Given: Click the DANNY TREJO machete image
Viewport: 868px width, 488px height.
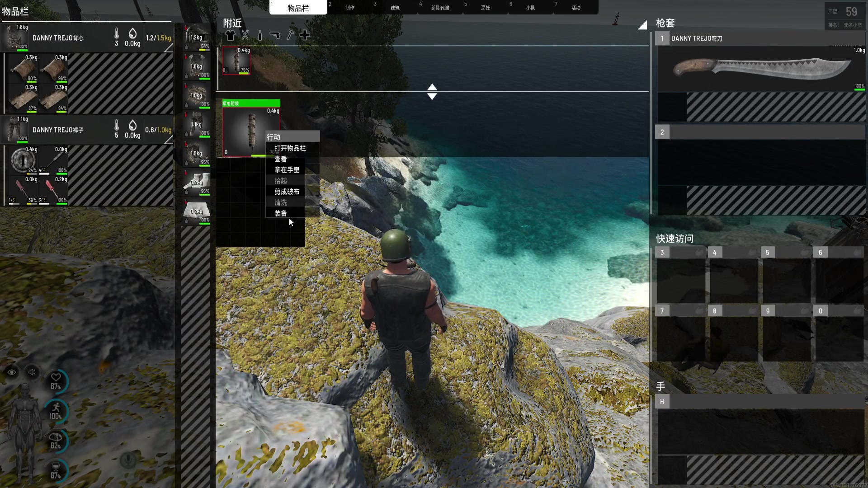Looking at the screenshot, I should click(x=761, y=69).
